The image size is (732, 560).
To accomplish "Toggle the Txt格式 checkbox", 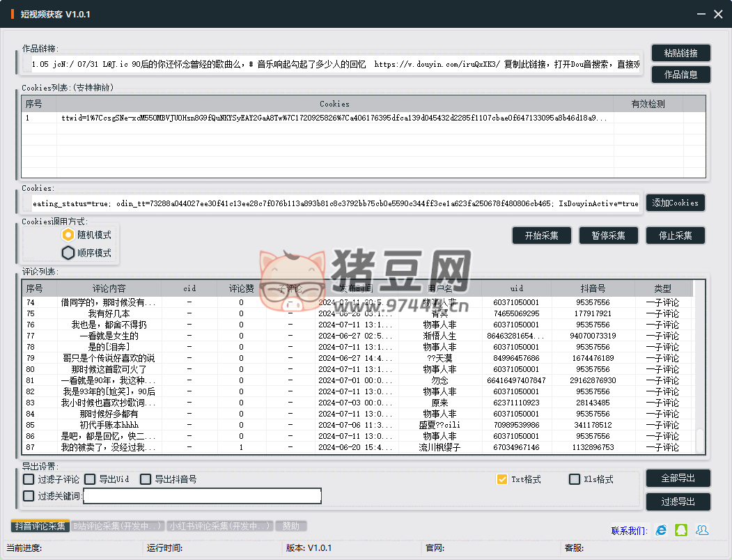I will (x=501, y=479).
